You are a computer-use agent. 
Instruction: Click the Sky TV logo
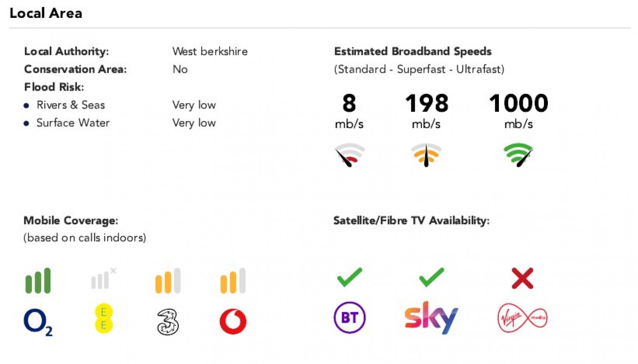click(x=431, y=318)
